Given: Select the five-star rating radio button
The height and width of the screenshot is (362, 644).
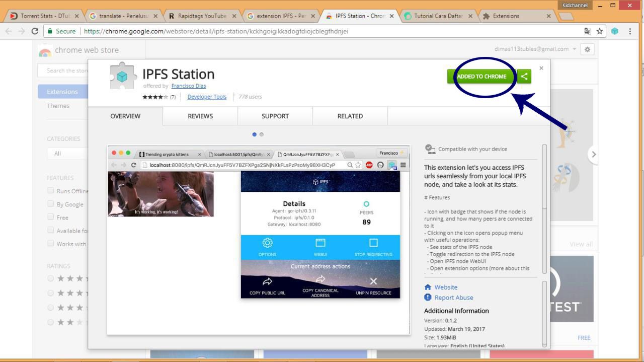Looking at the screenshot, I should pos(50,278).
